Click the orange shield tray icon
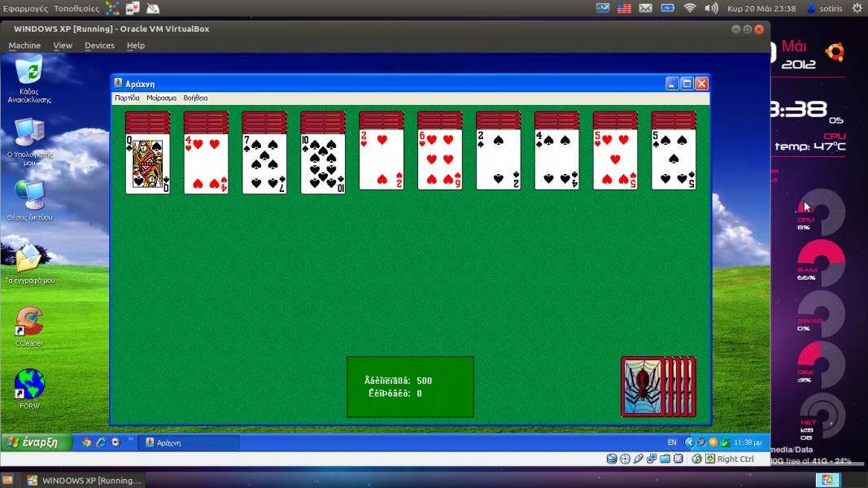 [713, 442]
